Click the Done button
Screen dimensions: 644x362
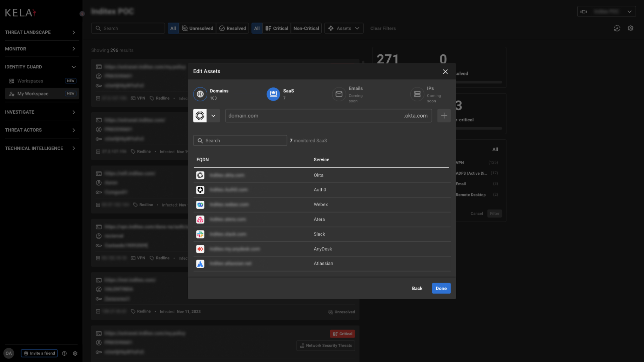pyautogui.click(x=441, y=288)
